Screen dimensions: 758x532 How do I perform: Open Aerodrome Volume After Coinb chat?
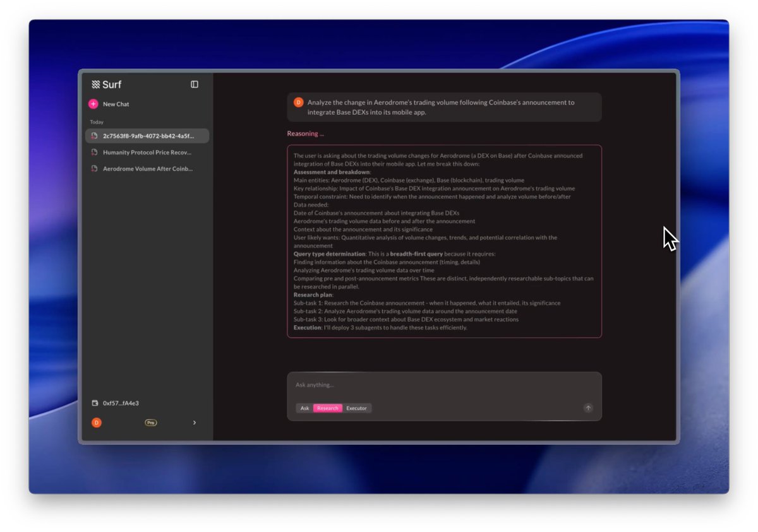pyautogui.click(x=147, y=168)
